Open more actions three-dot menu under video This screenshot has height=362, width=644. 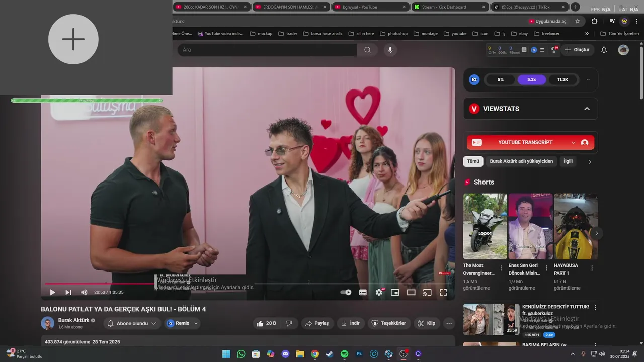[x=449, y=323]
